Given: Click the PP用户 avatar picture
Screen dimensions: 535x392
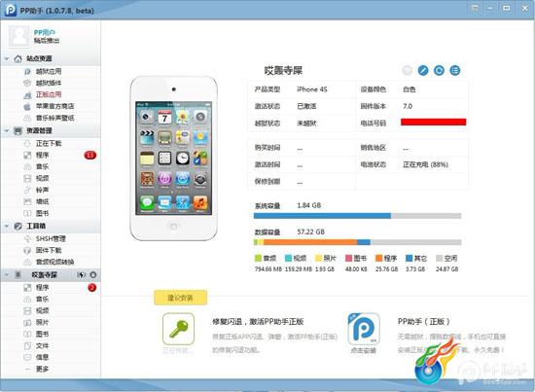Looking at the screenshot, I should click(x=19, y=36).
